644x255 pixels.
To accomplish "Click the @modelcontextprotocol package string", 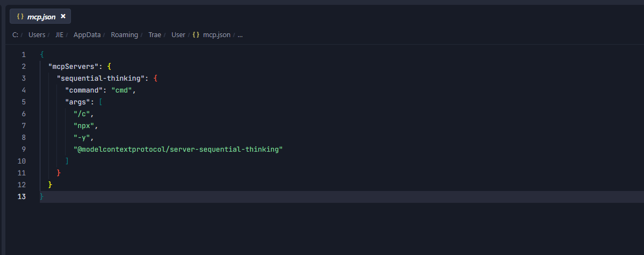I will tap(178, 150).
